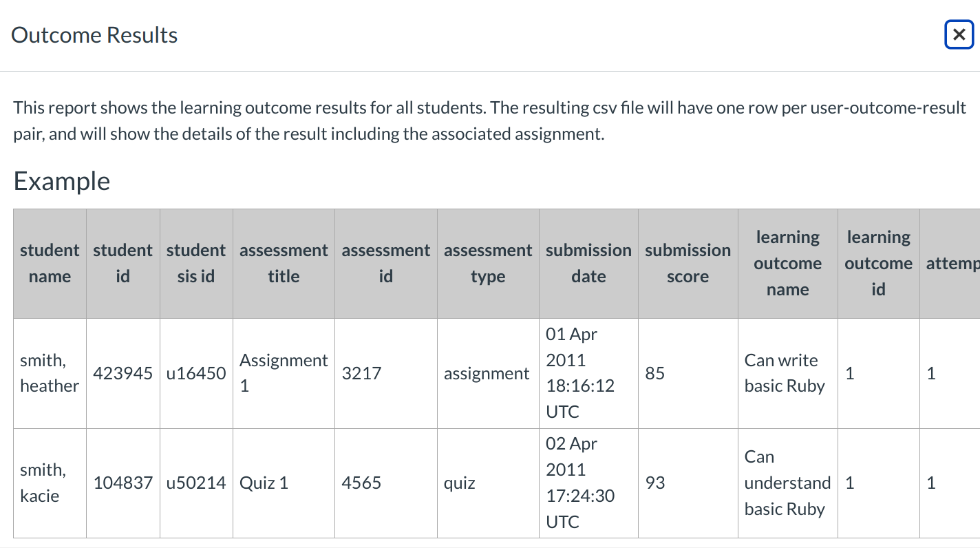
Task: Click the submission date column header
Action: (588, 263)
